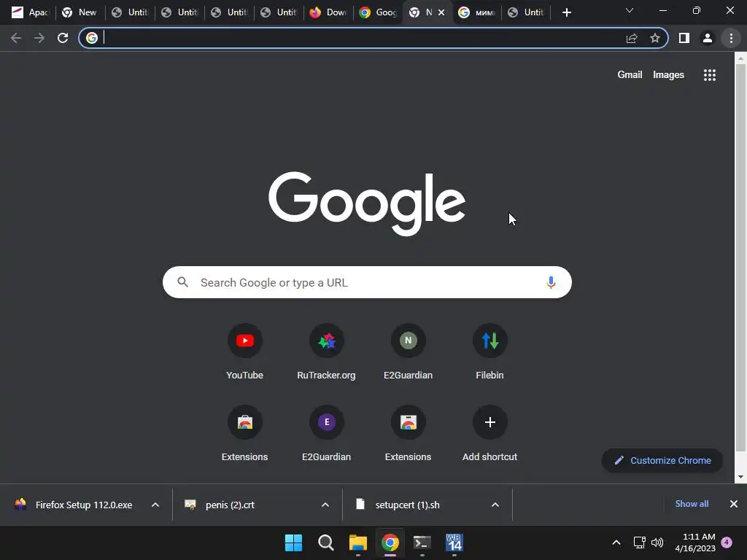Screen dimensions: 747x560
Task: Open Google apps grid
Action: (x=710, y=75)
